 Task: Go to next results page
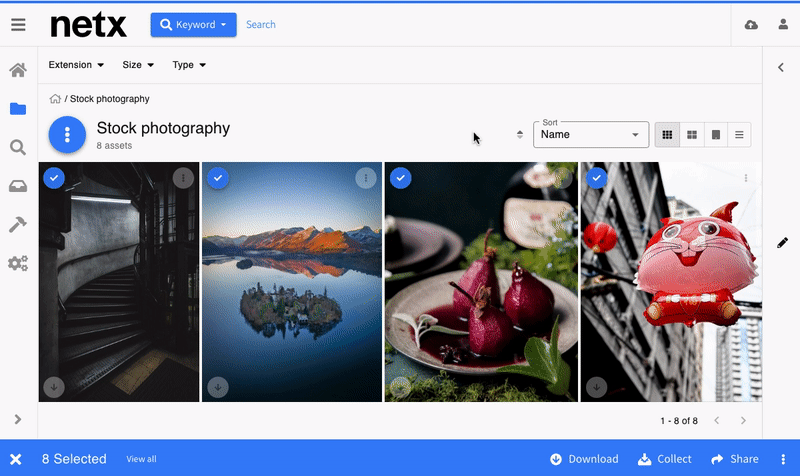pos(743,420)
